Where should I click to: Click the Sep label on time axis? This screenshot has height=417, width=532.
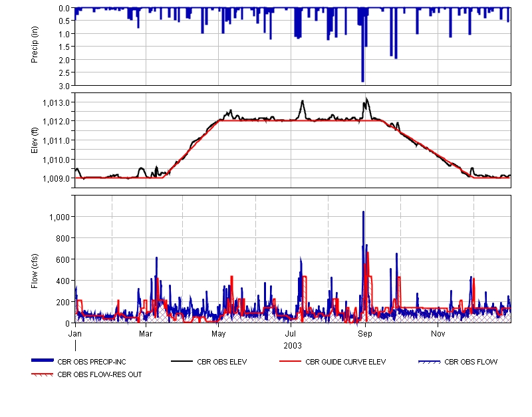[x=365, y=333]
